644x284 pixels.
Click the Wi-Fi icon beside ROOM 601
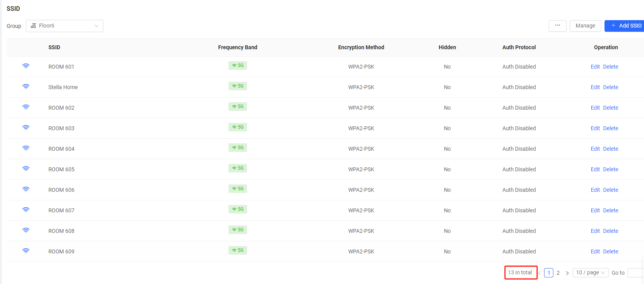click(x=26, y=66)
